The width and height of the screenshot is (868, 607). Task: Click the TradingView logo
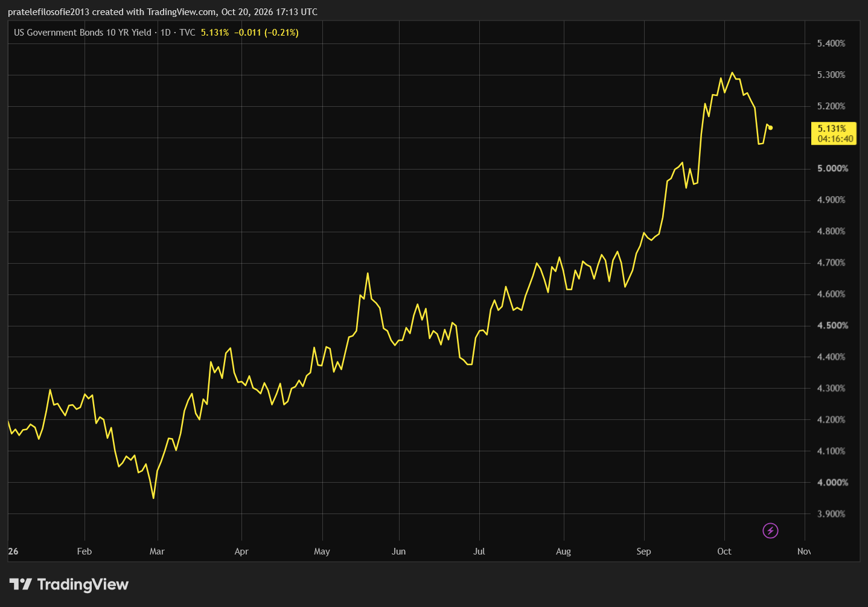(69, 584)
